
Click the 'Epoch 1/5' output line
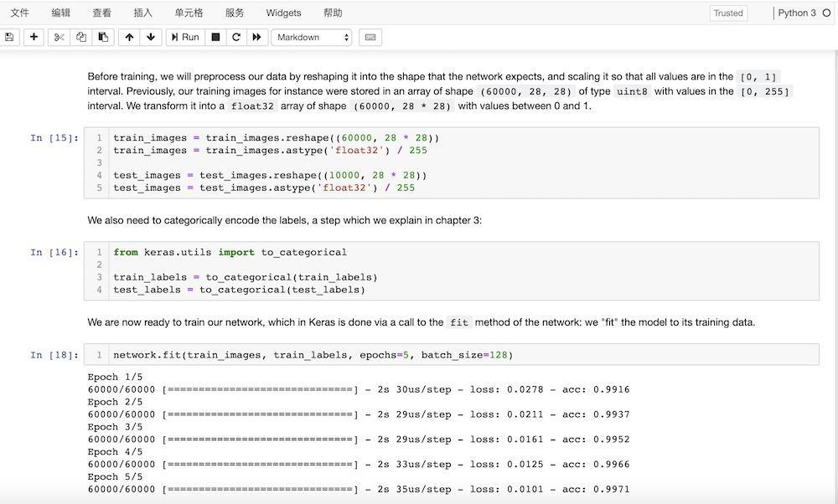tap(115, 377)
